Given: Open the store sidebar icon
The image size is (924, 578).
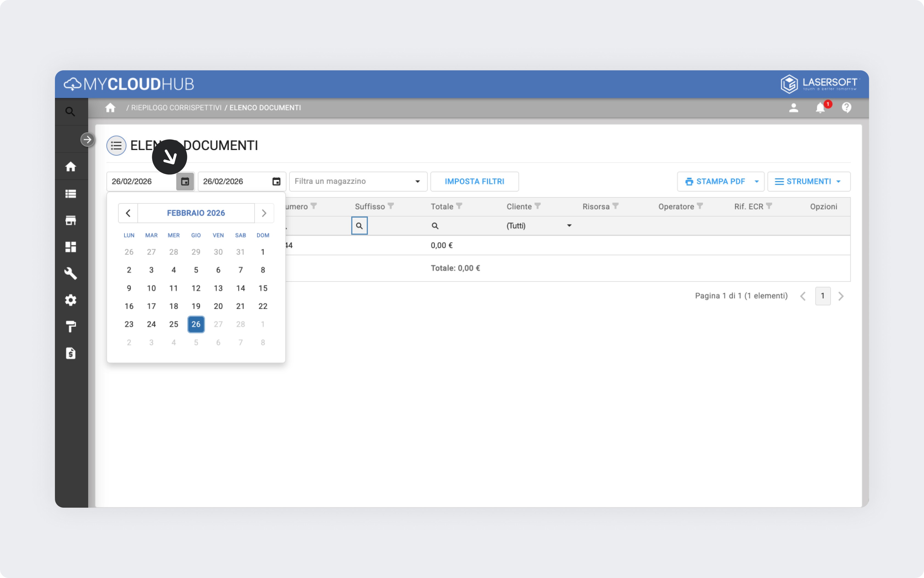Looking at the screenshot, I should pyautogui.click(x=71, y=220).
